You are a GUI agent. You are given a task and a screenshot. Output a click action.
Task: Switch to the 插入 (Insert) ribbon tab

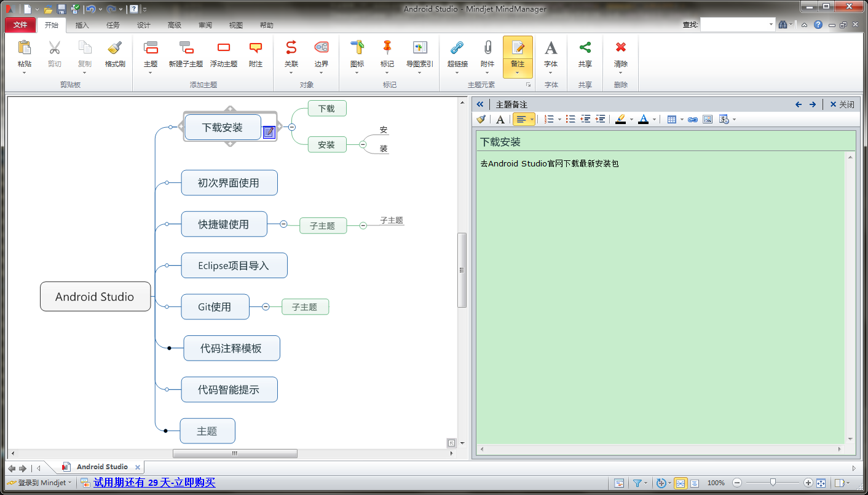(82, 25)
